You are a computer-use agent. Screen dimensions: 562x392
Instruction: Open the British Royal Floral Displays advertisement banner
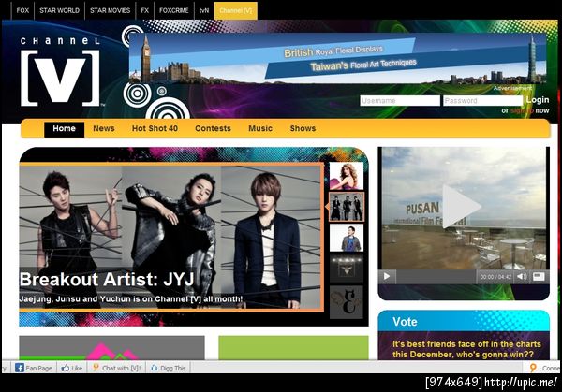[x=337, y=58]
